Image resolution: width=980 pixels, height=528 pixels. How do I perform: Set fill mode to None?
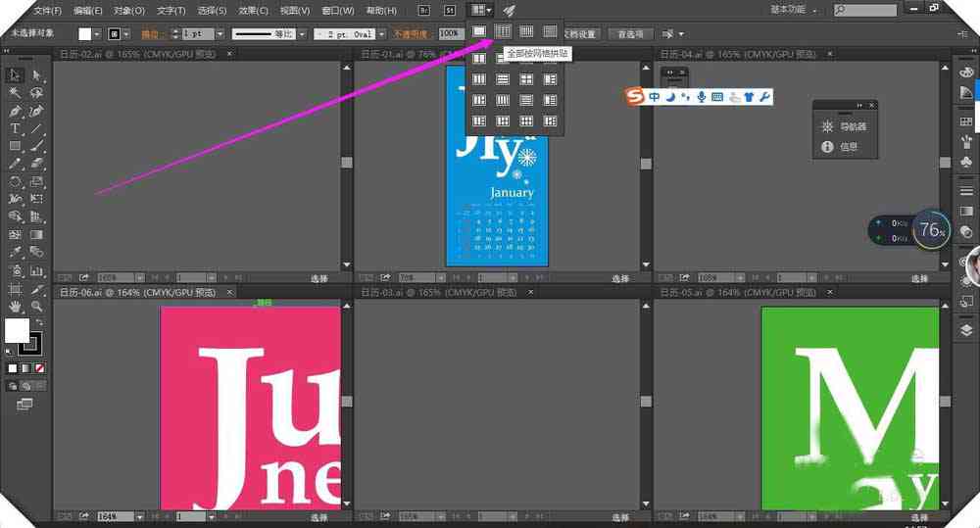tap(39, 368)
